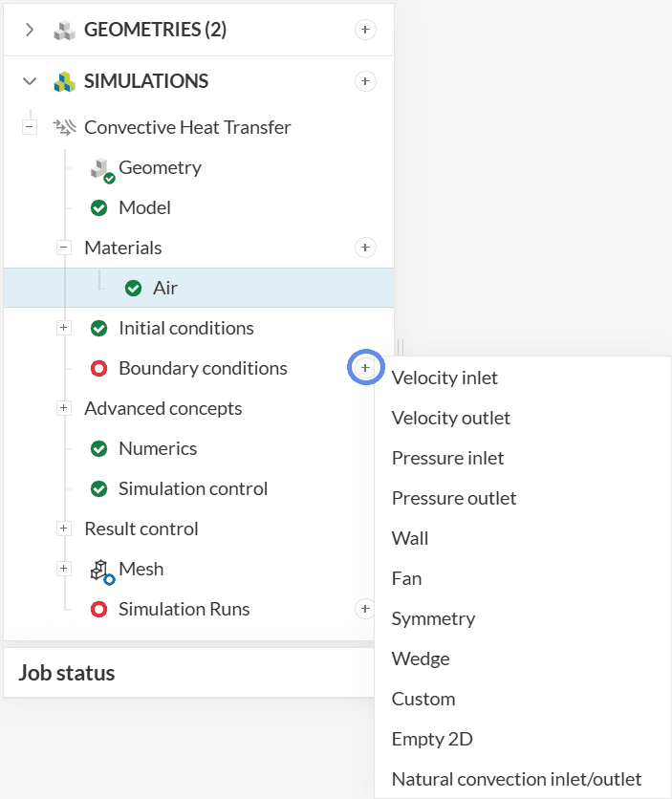Collapse the Simulations section chevron
Viewport: 672px width, 799px height.
[30, 81]
